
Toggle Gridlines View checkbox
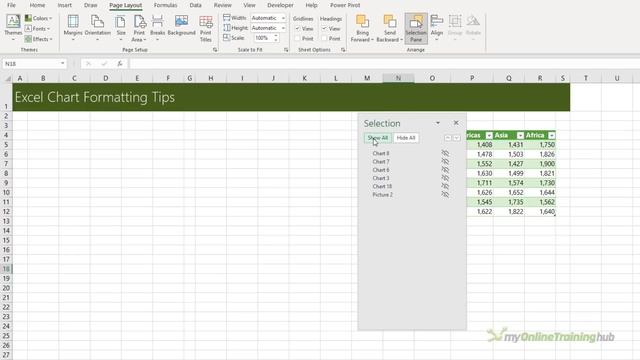(x=298, y=29)
